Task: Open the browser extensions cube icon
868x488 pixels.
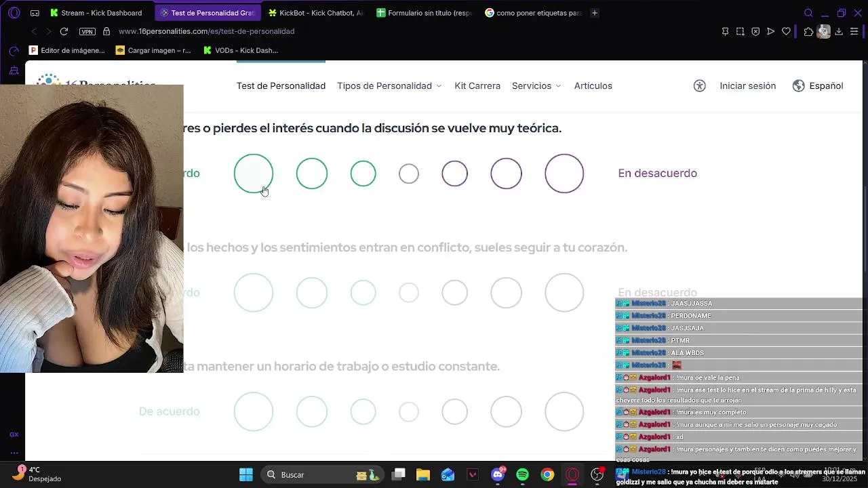Action: [x=808, y=31]
